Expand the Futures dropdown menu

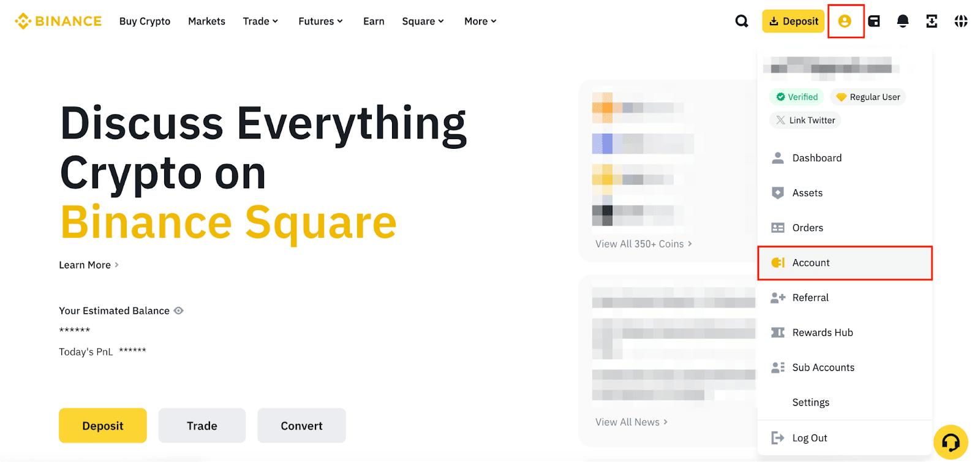pyautogui.click(x=320, y=21)
